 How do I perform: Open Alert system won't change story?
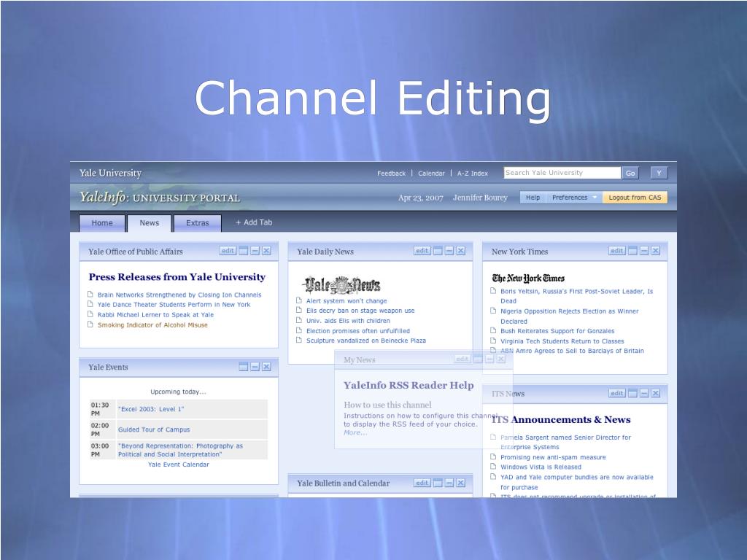tap(347, 301)
